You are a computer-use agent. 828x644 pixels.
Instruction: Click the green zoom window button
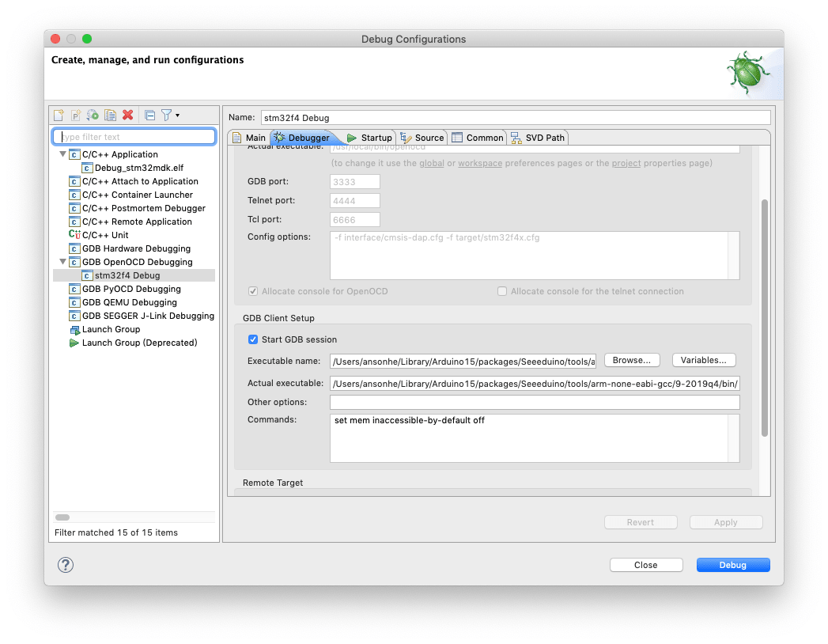point(87,39)
